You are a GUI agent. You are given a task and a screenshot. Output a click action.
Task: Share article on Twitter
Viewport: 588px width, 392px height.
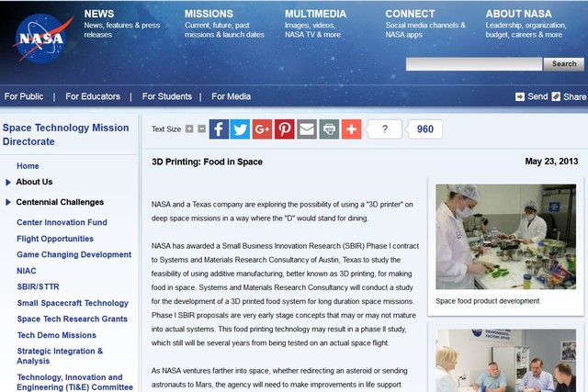240,129
